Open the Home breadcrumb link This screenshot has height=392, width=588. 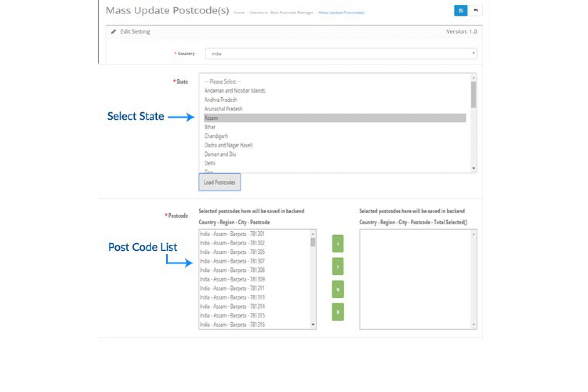pos(239,12)
